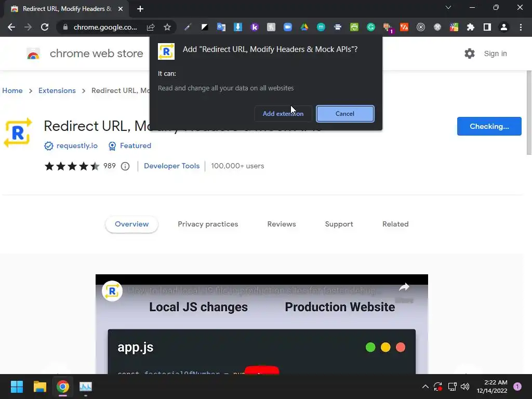Play the YouTube promo video
Image resolution: width=532 pixels, height=399 pixels.
262,370
